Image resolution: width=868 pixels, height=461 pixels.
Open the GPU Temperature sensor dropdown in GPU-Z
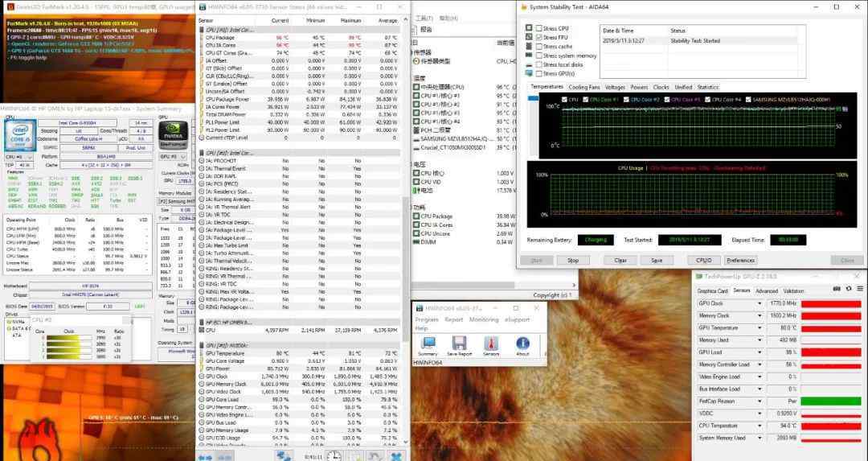(x=759, y=328)
